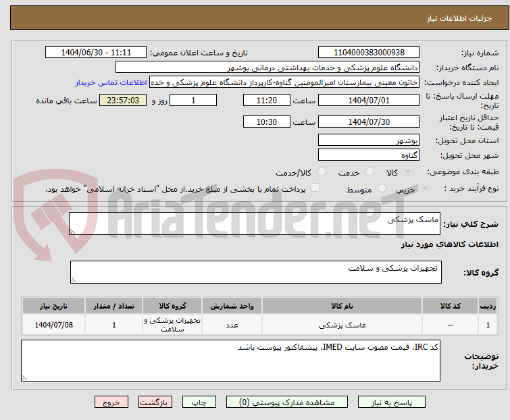The image size is (510, 420).
Task: Click the خروج exit button
Action: click(111, 402)
